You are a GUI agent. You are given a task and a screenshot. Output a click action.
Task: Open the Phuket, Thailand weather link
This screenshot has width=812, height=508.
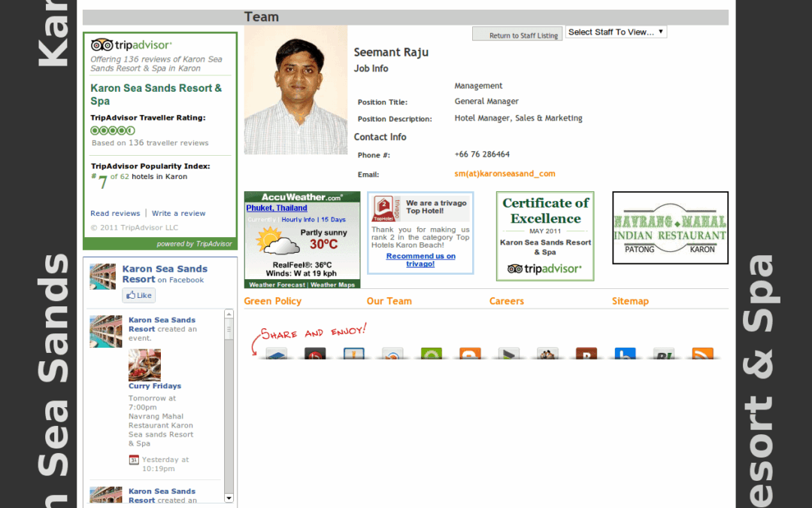coord(277,208)
